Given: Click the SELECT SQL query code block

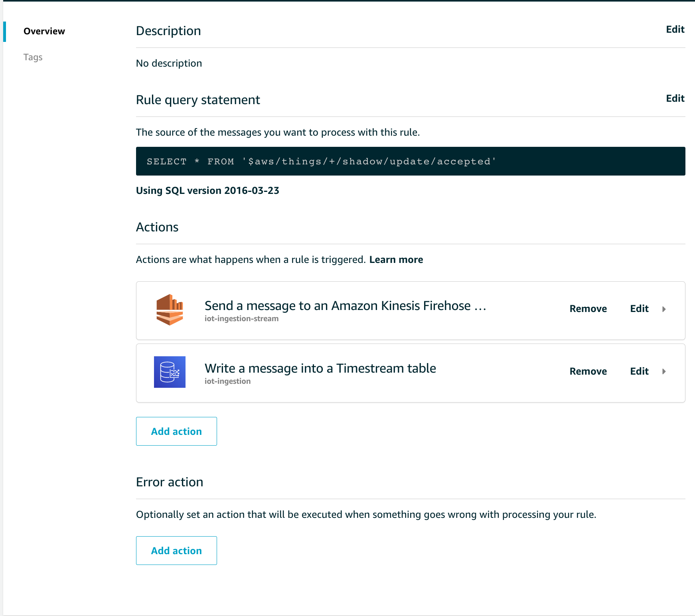Looking at the screenshot, I should coord(410,161).
